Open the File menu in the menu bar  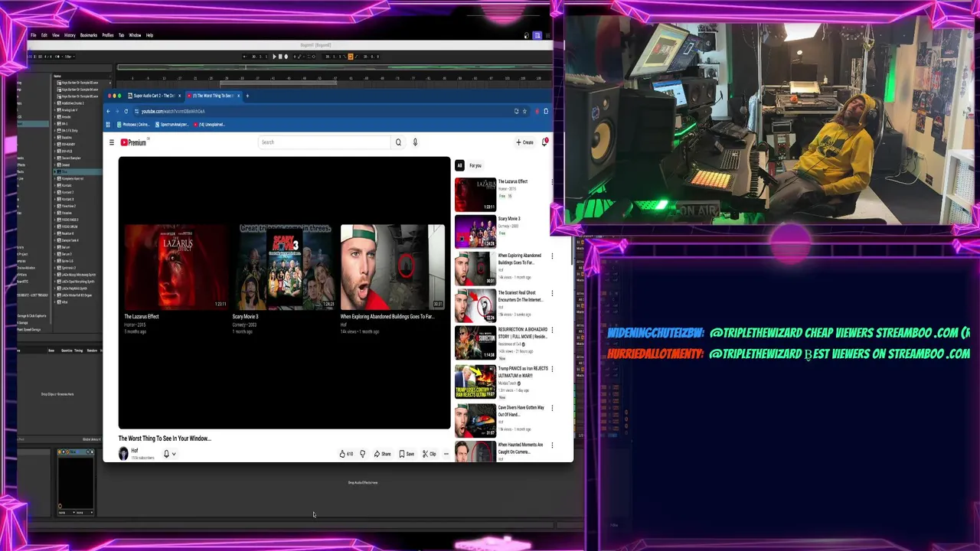[33, 35]
